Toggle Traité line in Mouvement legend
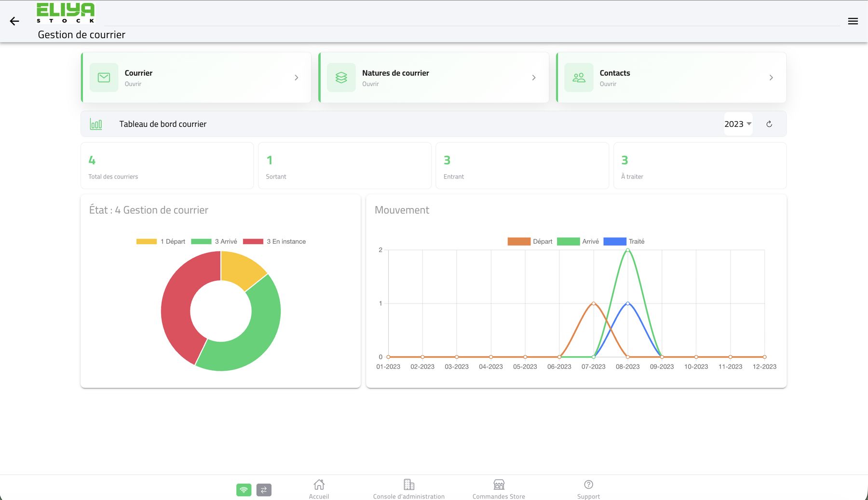The image size is (868, 500). (x=624, y=241)
